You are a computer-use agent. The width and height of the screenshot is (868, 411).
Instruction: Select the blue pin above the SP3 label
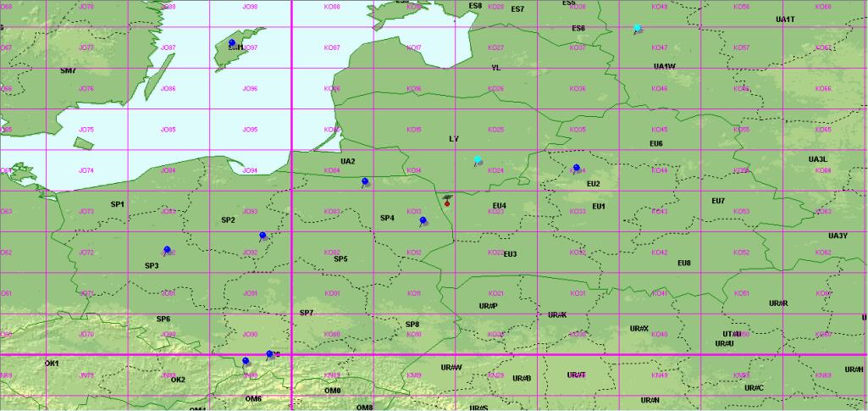tap(167, 250)
